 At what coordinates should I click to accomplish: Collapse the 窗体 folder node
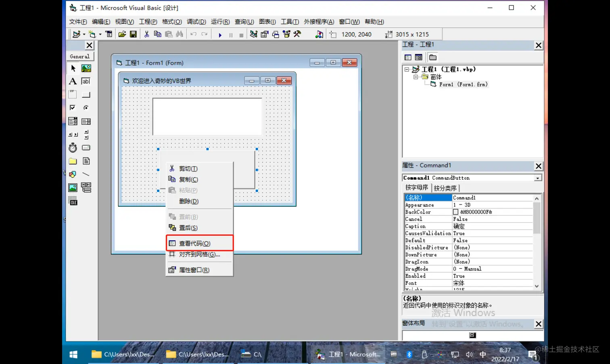[x=416, y=77]
